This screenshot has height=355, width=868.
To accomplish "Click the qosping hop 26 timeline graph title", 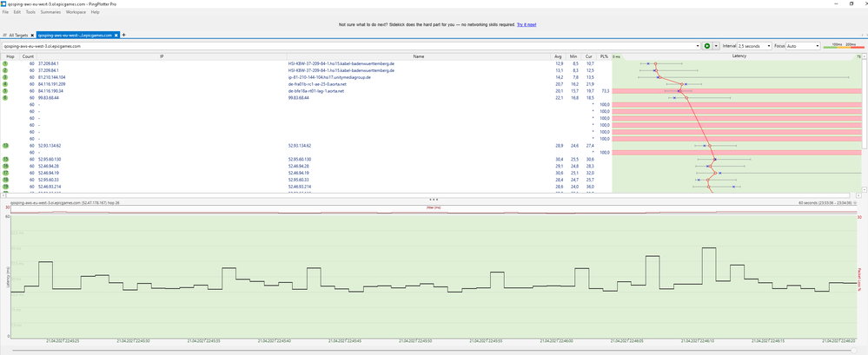I will tap(65, 203).
